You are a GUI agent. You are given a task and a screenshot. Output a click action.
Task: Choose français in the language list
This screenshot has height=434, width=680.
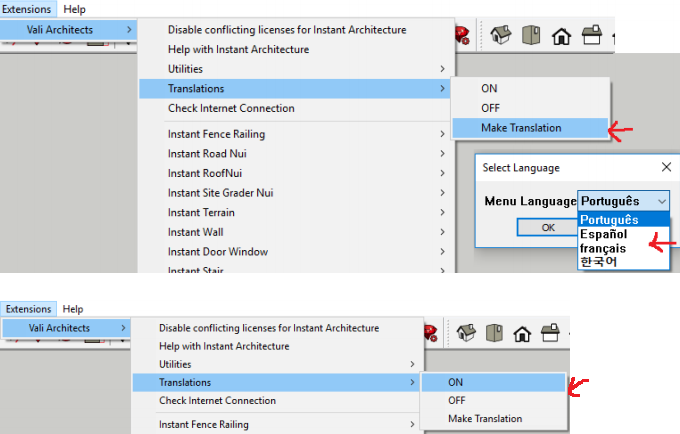point(623,248)
